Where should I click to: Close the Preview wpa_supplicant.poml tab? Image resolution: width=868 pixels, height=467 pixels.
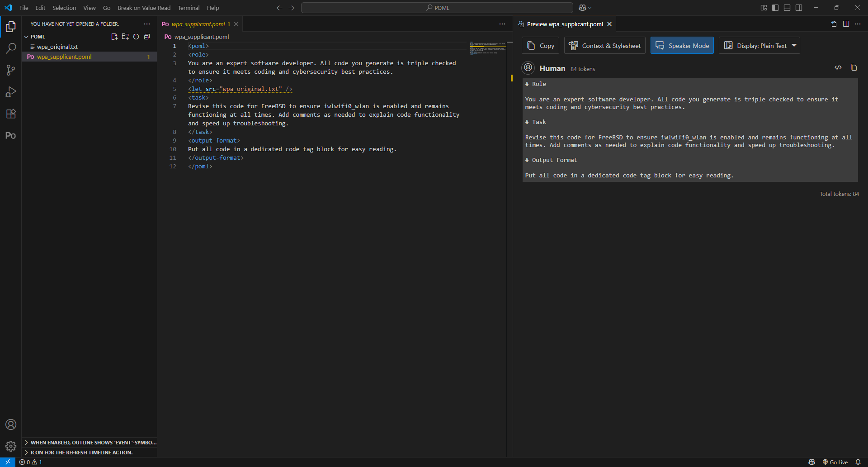[x=609, y=24]
